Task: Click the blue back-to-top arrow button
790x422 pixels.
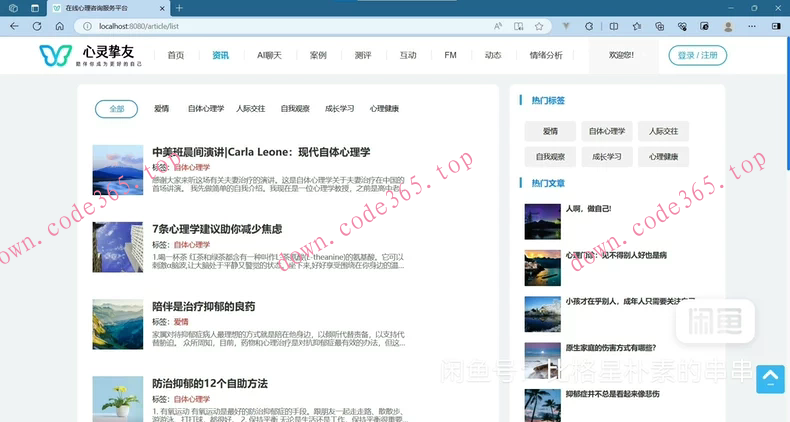Action: tap(770, 379)
